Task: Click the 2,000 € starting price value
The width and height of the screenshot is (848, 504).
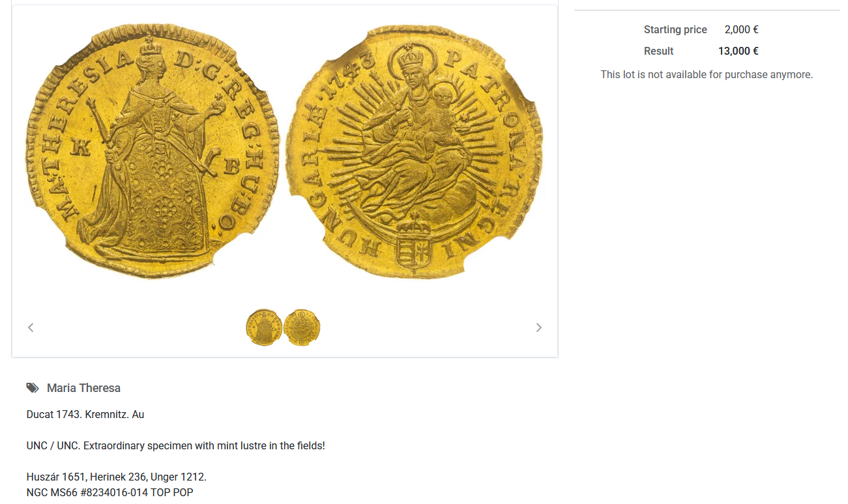Action: (742, 30)
